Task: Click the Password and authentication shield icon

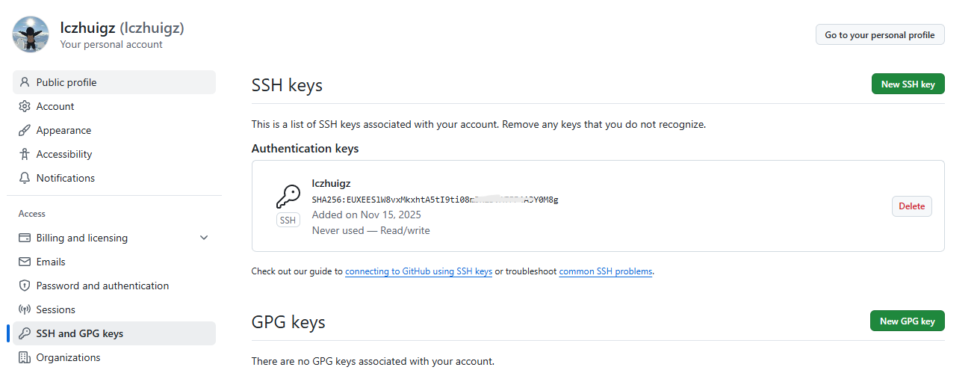Action: coord(25,286)
